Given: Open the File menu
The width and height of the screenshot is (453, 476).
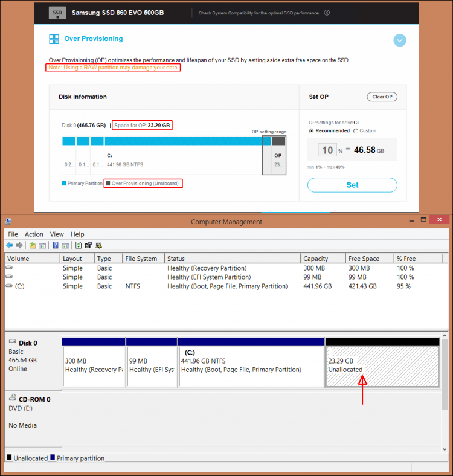Looking at the screenshot, I should (13, 234).
